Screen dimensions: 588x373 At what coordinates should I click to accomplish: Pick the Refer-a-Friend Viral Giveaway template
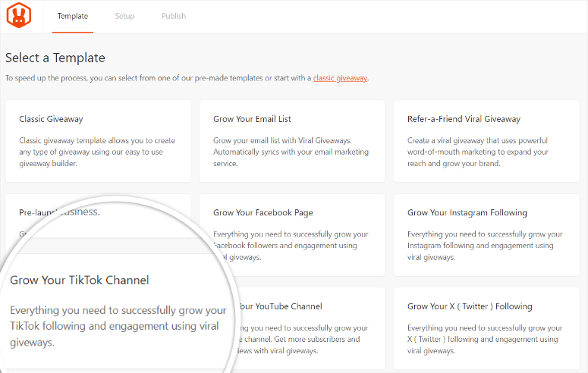click(486, 141)
